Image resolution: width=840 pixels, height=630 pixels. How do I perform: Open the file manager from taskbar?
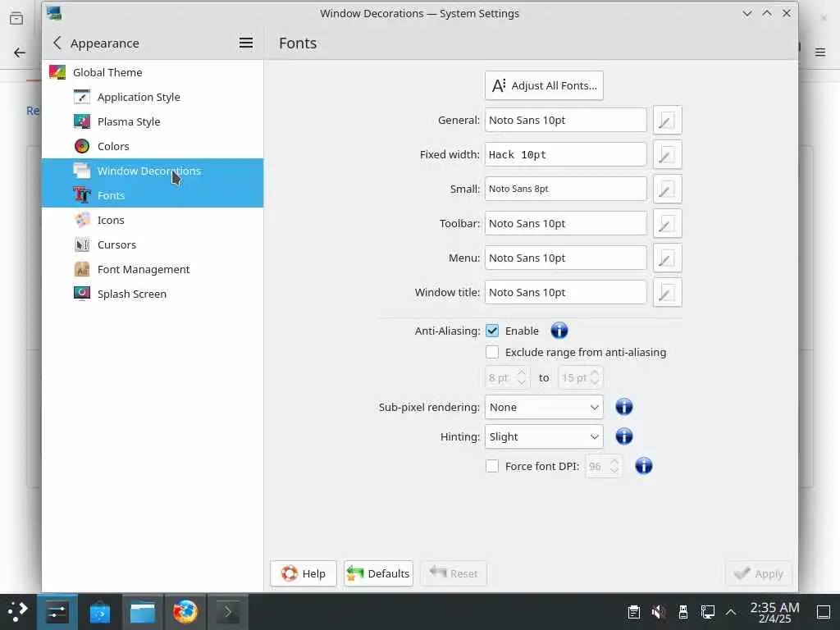(x=143, y=612)
